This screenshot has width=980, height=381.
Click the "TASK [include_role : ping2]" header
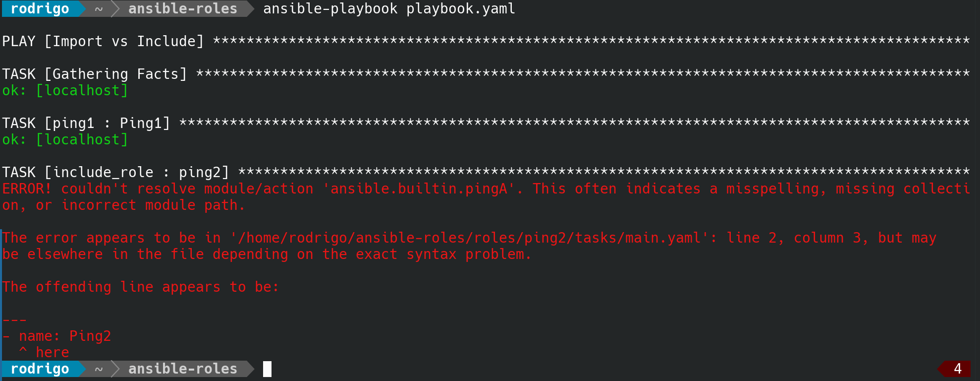[x=115, y=172]
